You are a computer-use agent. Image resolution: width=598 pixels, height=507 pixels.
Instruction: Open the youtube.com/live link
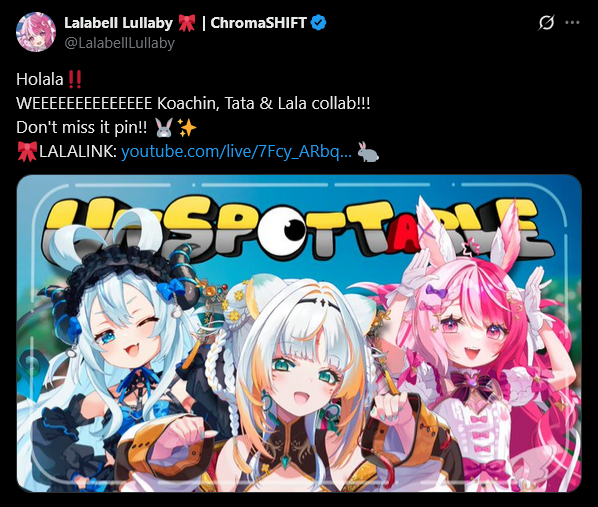coord(236,151)
